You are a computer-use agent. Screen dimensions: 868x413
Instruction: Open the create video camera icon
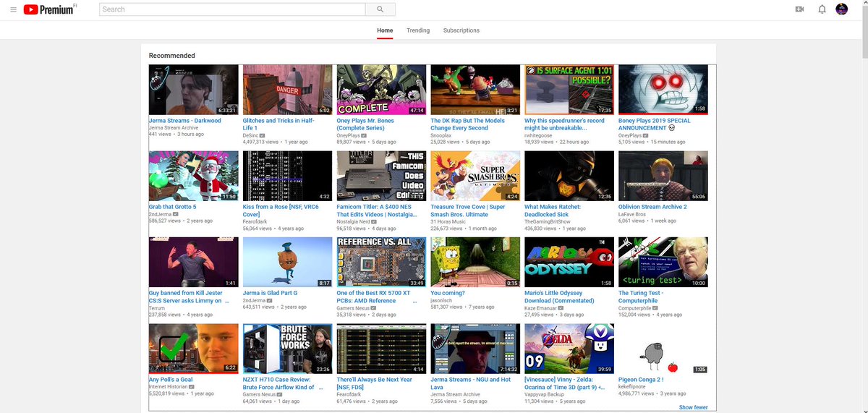click(x=799, y=9)
